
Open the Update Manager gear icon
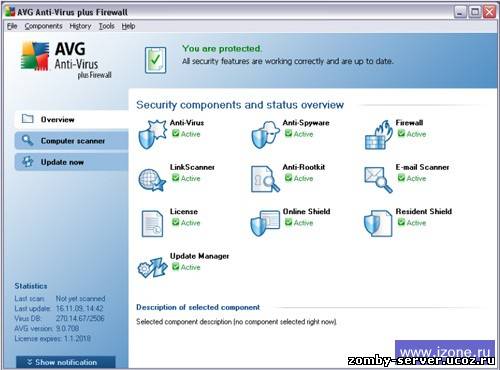click(152, 268)
